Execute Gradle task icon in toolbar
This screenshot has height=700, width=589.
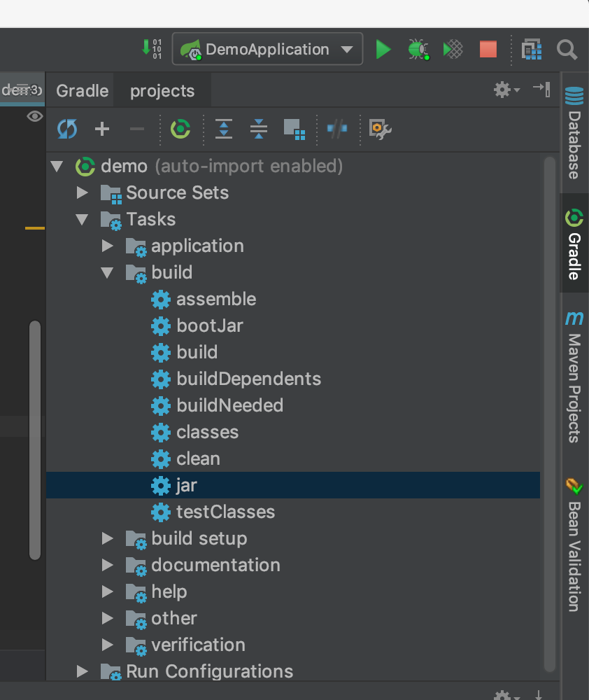pyautogui.click(x=180, y=129)
